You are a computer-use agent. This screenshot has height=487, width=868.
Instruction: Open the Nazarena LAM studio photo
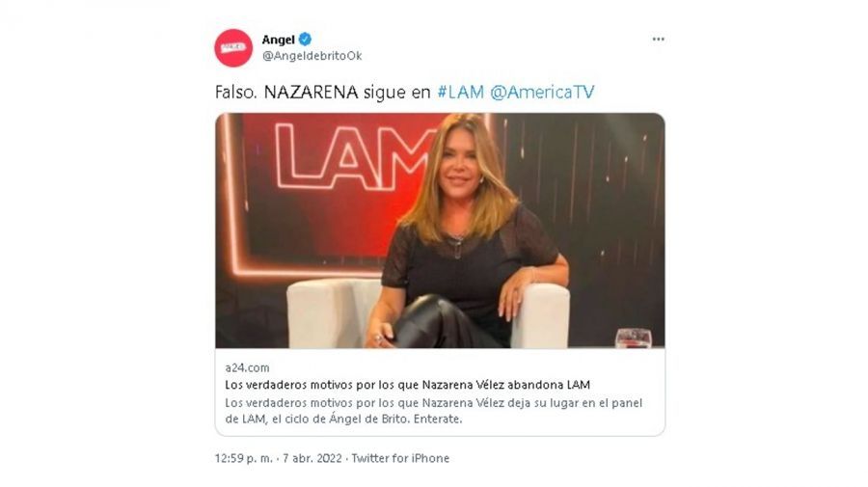(440, 230)
